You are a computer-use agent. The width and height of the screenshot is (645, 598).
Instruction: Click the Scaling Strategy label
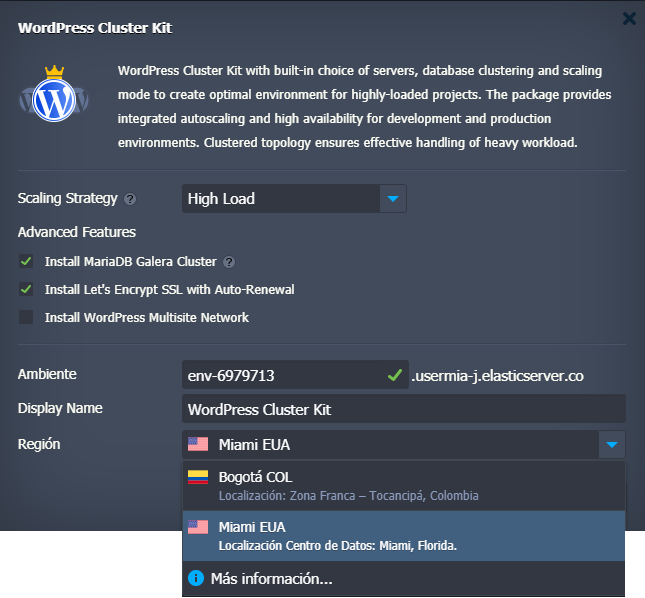[67, 199]
